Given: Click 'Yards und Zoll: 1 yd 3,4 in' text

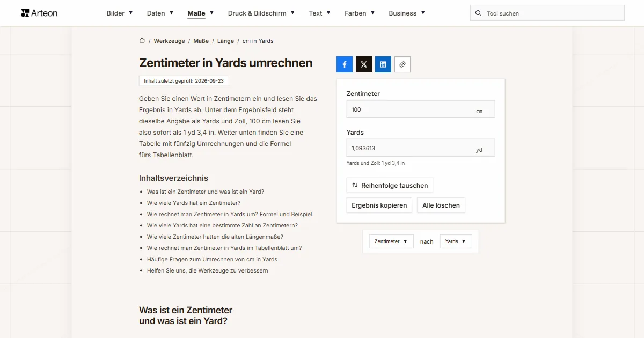Looking at the screenshot, I should point(376,163).
